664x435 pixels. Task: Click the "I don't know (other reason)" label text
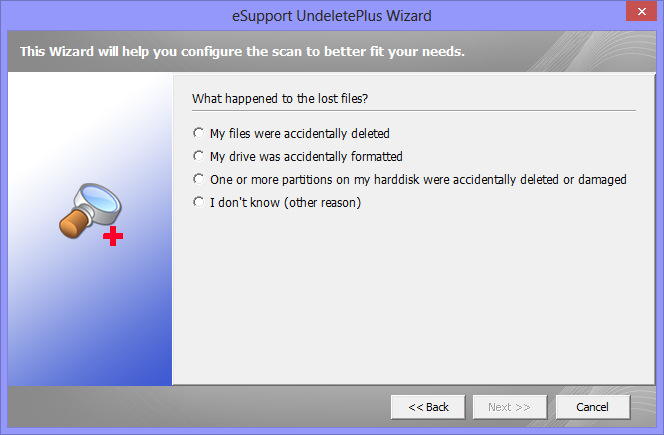(285, 202)
